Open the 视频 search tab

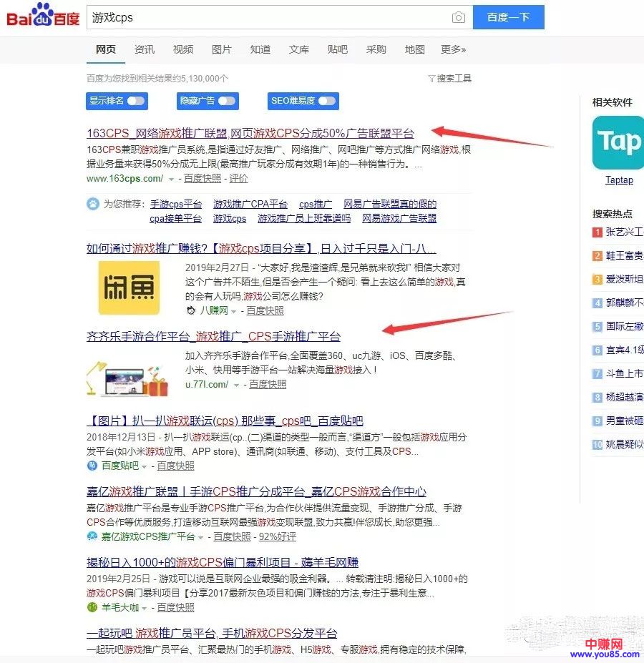(183, 50)
